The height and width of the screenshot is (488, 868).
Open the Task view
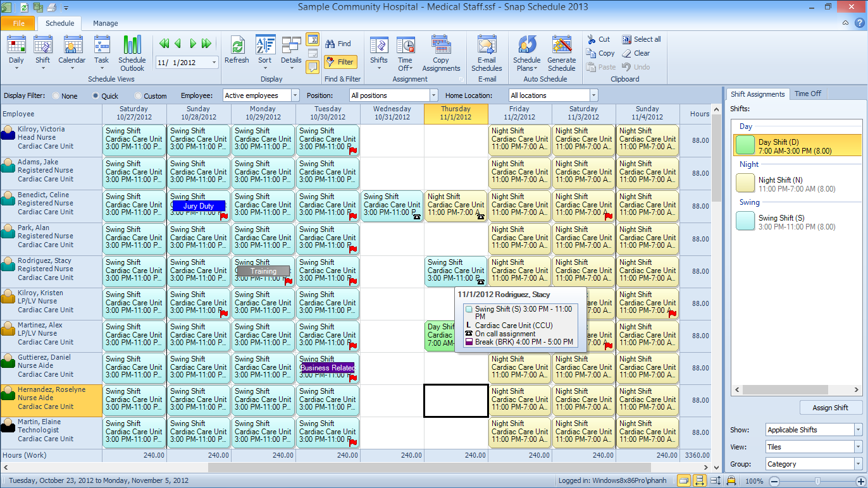point(102,52)
